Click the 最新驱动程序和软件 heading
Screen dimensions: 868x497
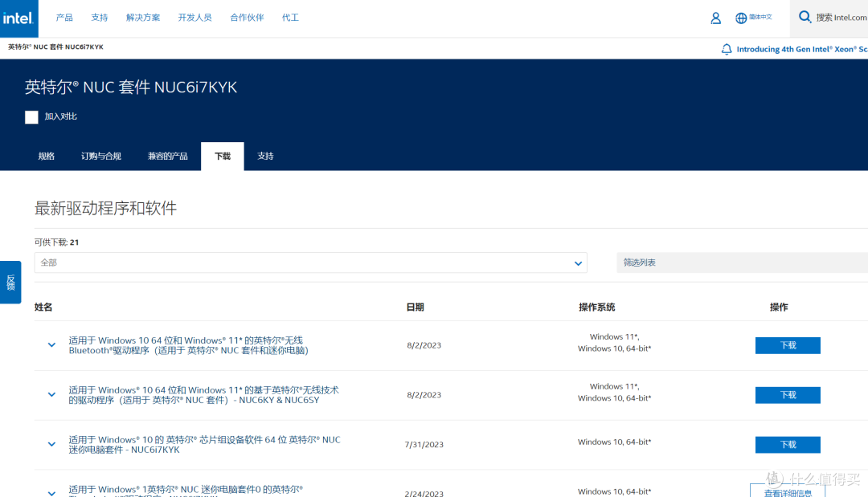[x=106, y=209]
